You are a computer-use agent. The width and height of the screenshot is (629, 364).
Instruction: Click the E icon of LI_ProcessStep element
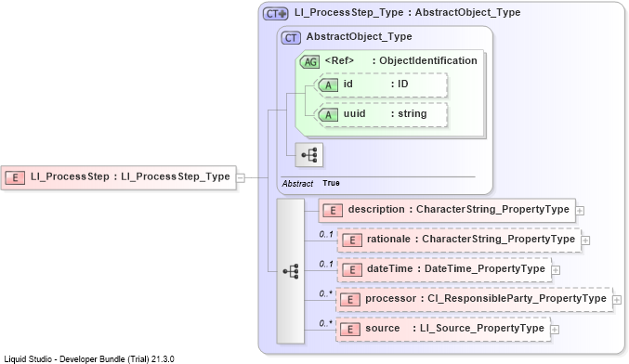pyautogui.click(x=15, y=177)
